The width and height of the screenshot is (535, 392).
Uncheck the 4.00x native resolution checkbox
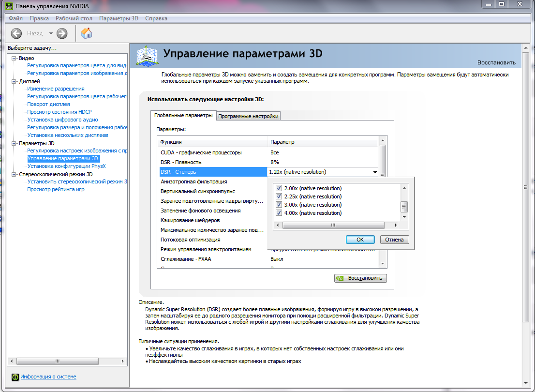pos(279,213)
